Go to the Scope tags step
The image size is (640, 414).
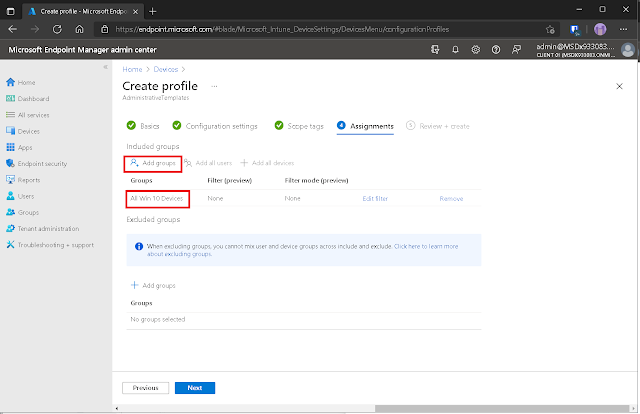pos(299,126)
